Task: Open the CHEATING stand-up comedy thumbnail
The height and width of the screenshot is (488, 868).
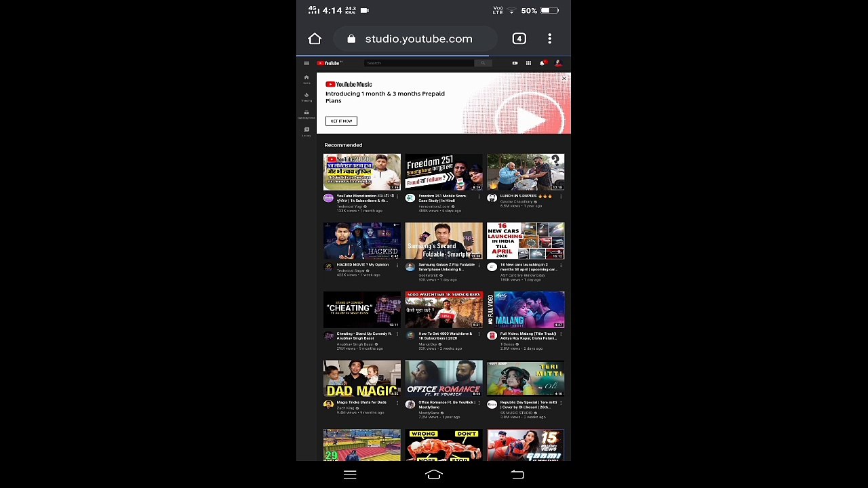Action: pyautogui.click(x=362, y=310)
